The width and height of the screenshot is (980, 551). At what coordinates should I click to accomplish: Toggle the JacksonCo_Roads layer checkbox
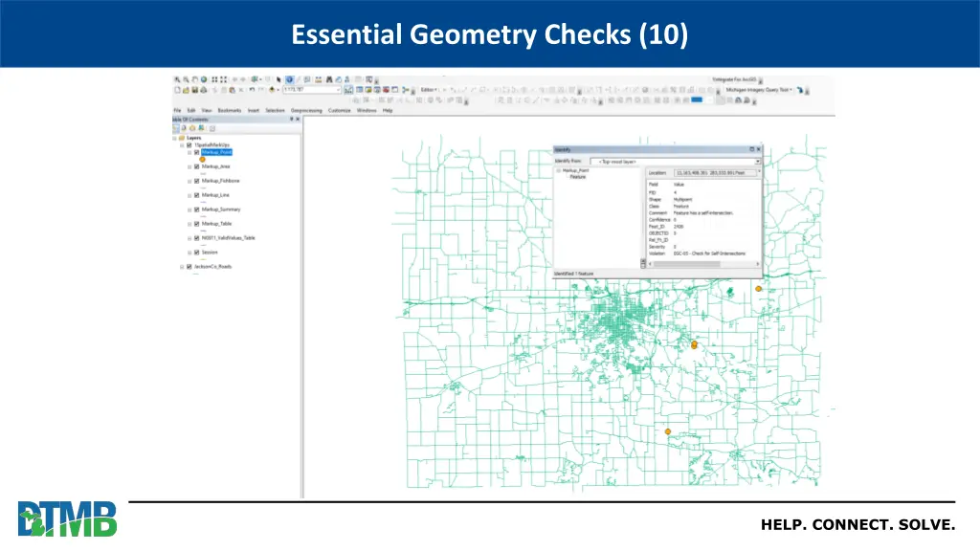(189, 267)
